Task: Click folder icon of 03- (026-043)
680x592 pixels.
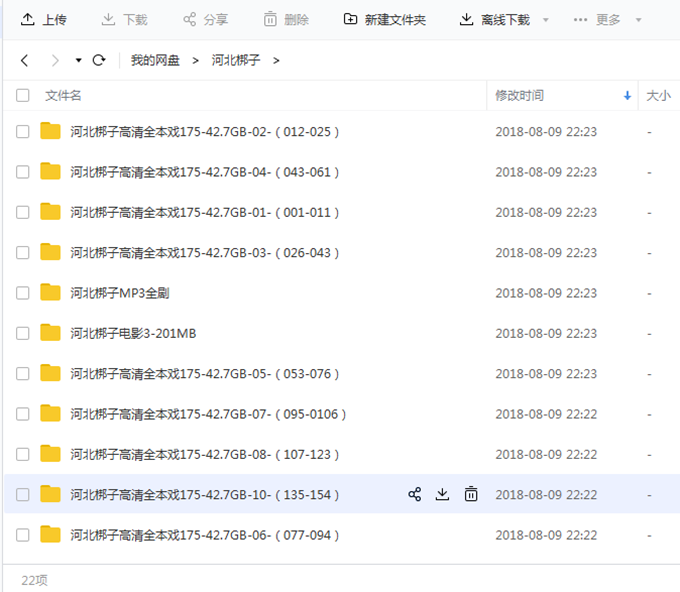Action: [50, 252]
